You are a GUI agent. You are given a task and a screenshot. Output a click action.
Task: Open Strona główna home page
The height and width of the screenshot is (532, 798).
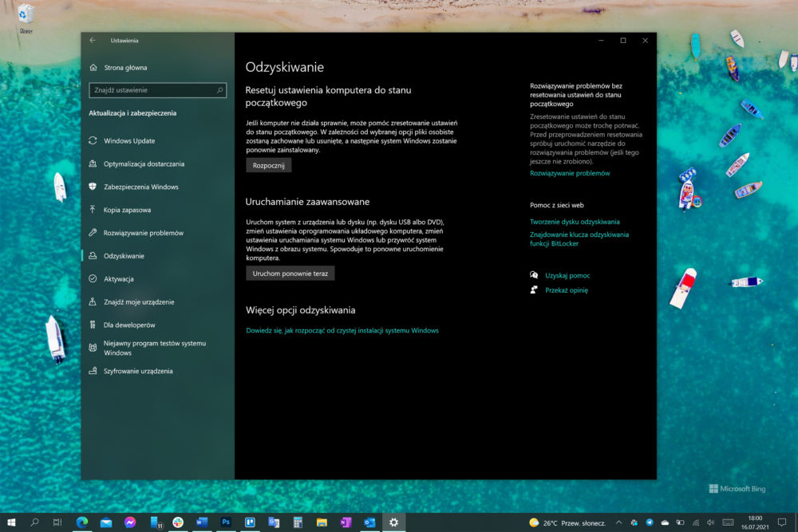click(125, 68)
